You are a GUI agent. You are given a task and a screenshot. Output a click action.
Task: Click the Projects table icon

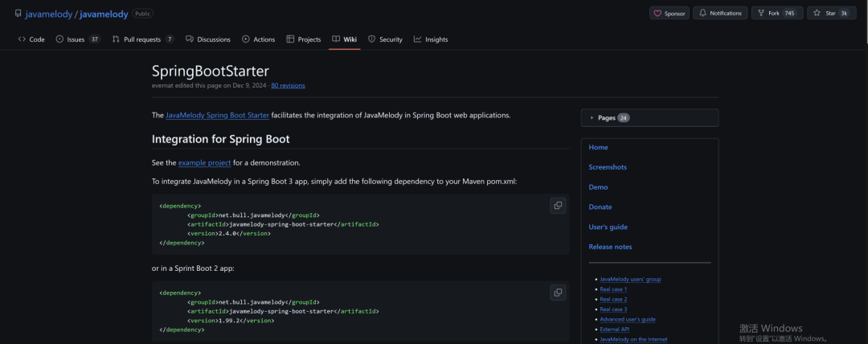tap(290, 39)
